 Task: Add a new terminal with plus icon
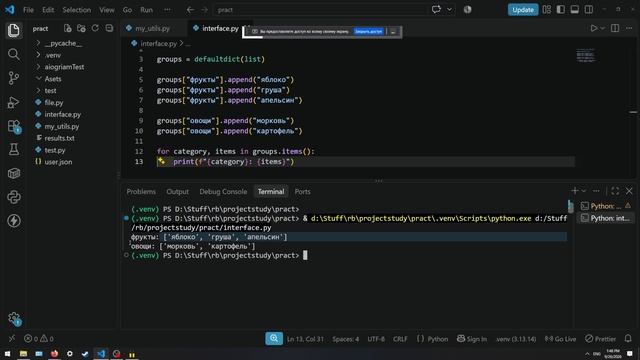pyautogui.click(x=575, y=191)
